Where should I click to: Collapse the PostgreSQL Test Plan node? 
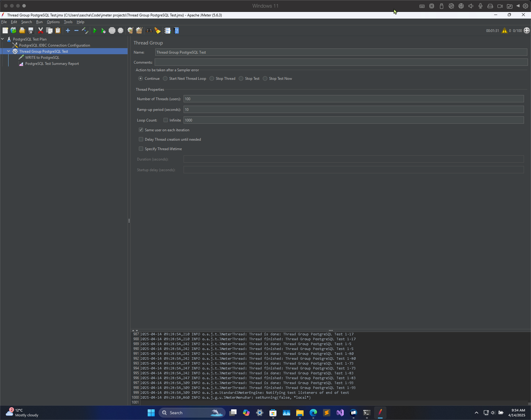pyautogui.click(x=3, y=39)
